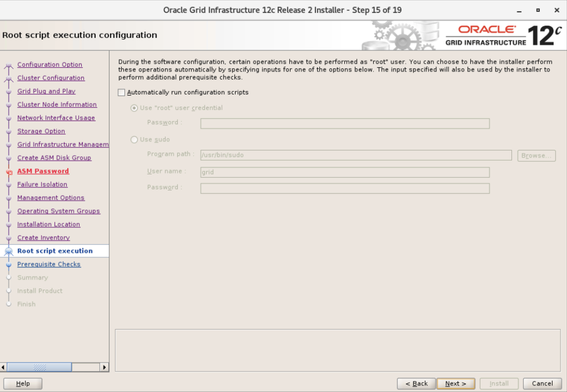
Task: Click the Install button
Action: coord(499,383)
